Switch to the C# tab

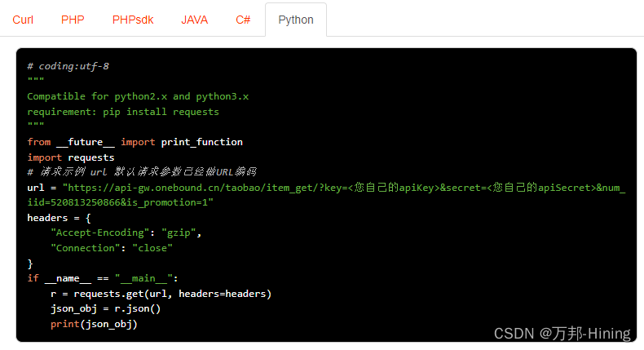pyautogui.click(x=243, y=20)
